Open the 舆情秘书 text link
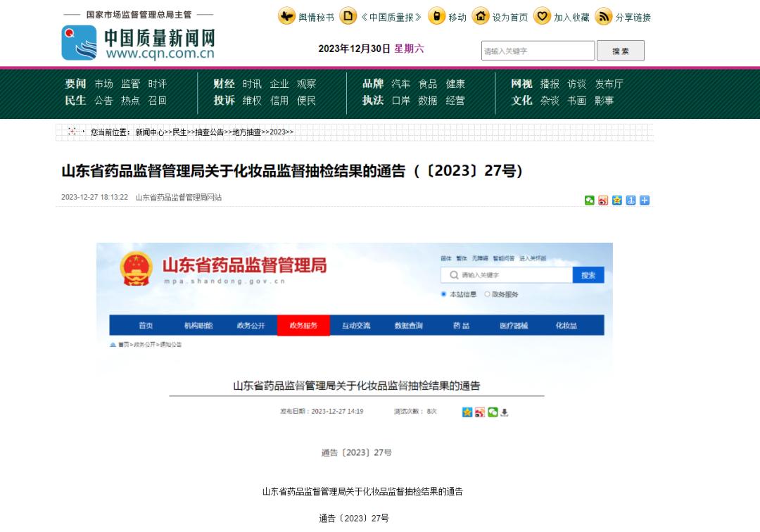 click(x=316, y=18)
